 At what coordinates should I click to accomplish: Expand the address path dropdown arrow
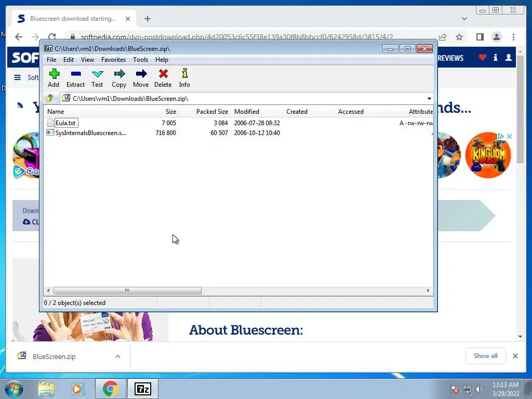[x=429, y=99]
